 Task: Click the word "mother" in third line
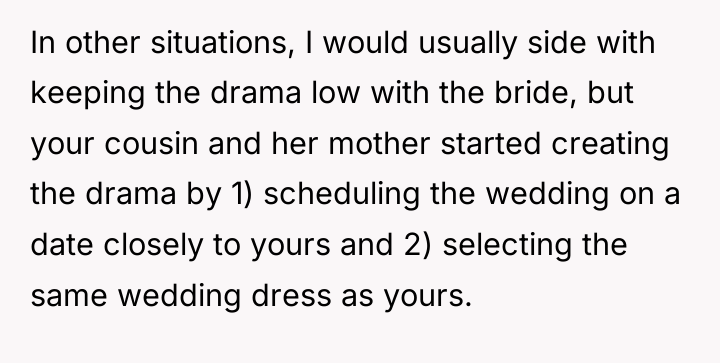click(379, 144)
